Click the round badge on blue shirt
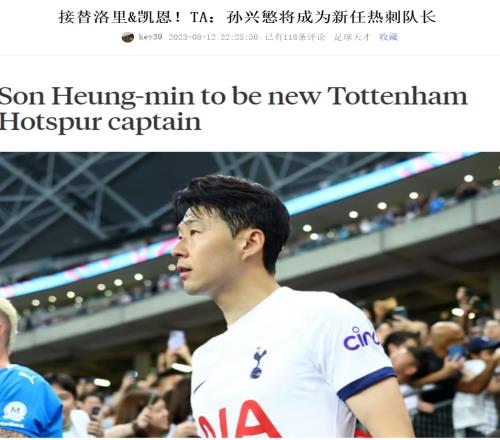 click(14, 412)
